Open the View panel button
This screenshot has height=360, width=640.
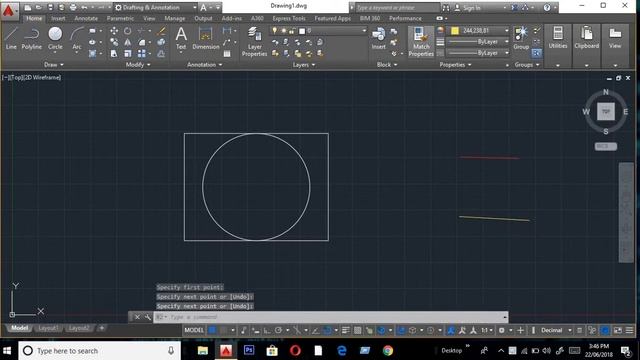[x=615, y=39]
